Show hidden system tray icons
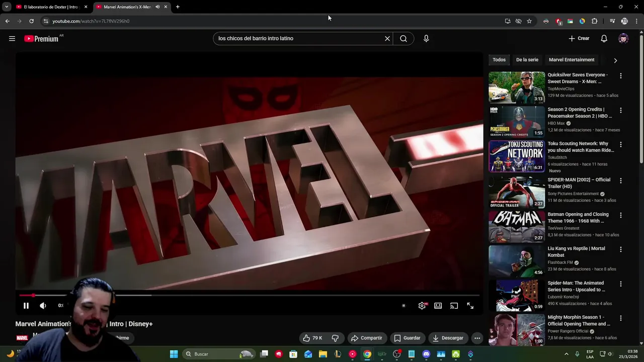Viewport: 644px width, 362px height. [x=566, y=354]
